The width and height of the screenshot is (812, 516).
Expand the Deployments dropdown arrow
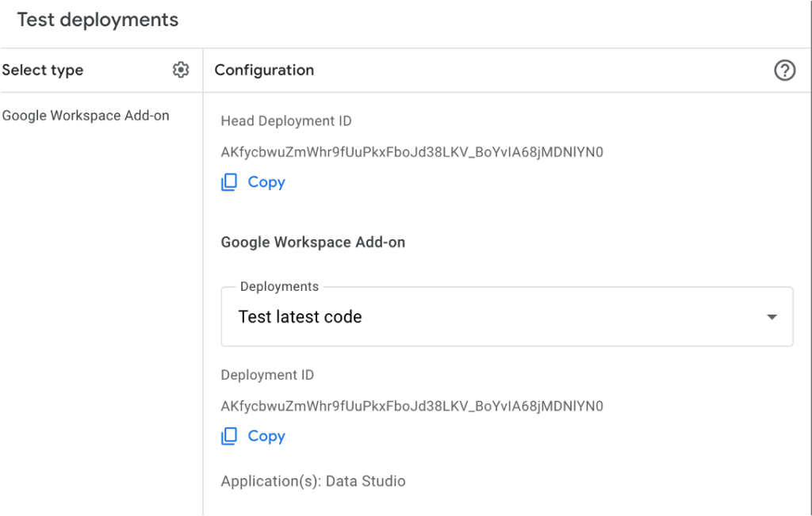[772, 317]
